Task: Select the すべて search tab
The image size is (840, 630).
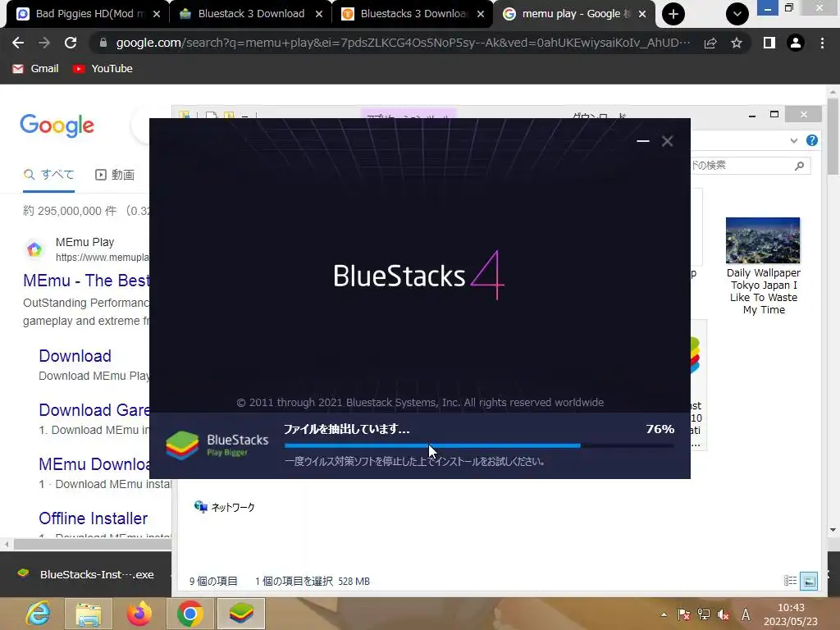Action: (x=48, y=175)
